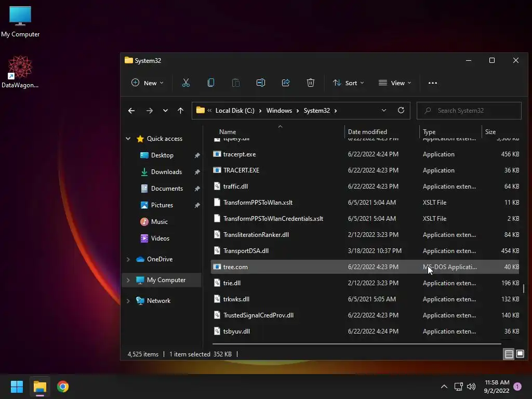Refresh the System32 folder view

401,110
